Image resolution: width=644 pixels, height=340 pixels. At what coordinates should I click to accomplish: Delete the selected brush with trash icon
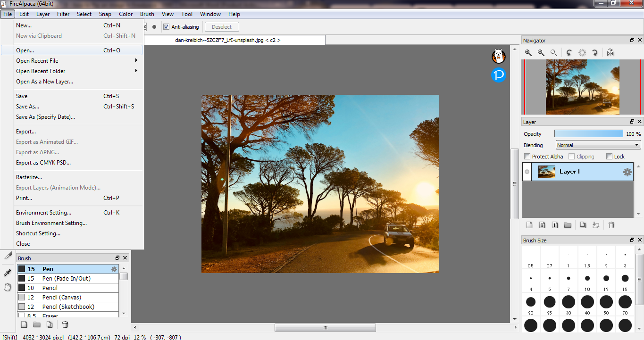coord(65,324)
